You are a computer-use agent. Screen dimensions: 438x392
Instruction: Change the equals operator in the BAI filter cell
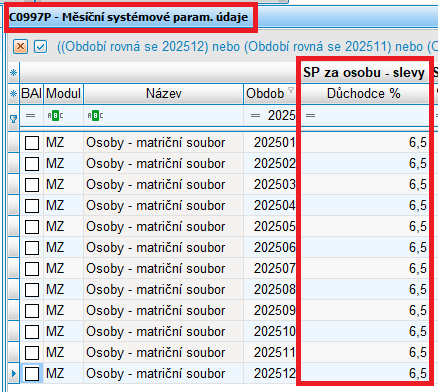31,116
